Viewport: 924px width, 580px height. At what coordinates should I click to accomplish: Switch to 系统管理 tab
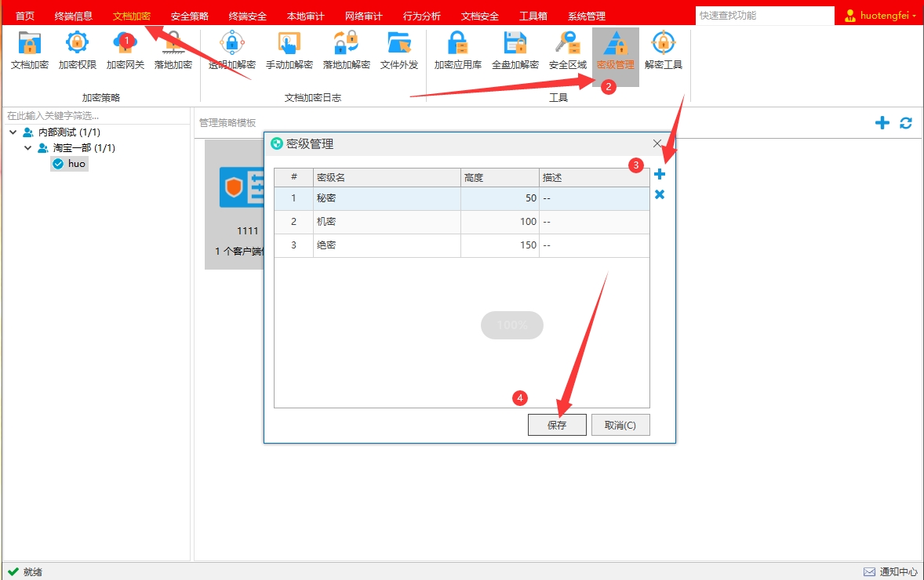[587, 16]
